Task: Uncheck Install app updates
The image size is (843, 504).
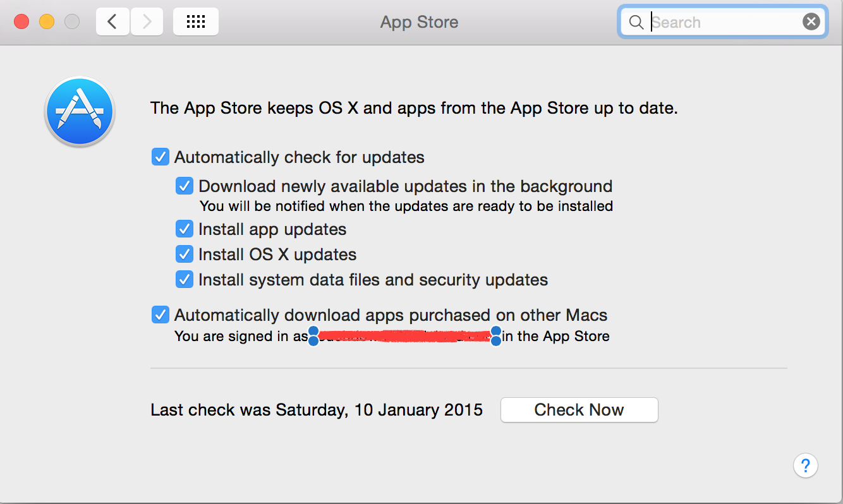Action: tap(185, 229)
